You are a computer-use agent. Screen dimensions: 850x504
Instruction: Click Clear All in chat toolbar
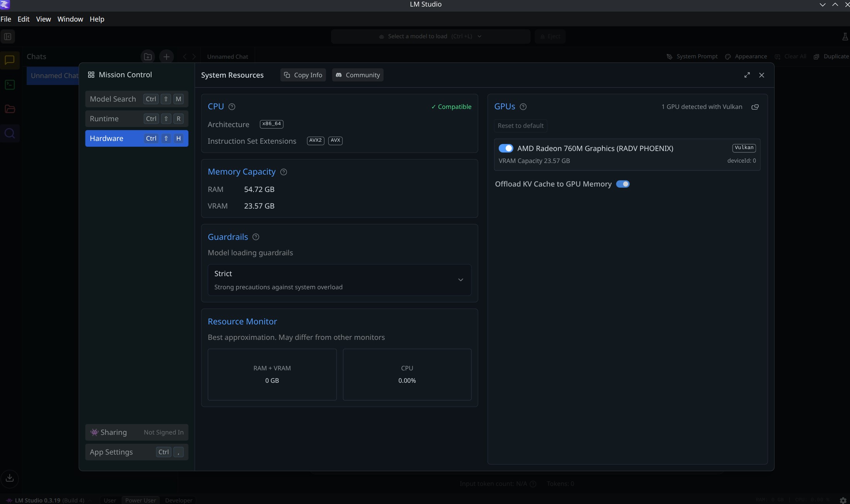pyautogui.click(x=790, y=56)
